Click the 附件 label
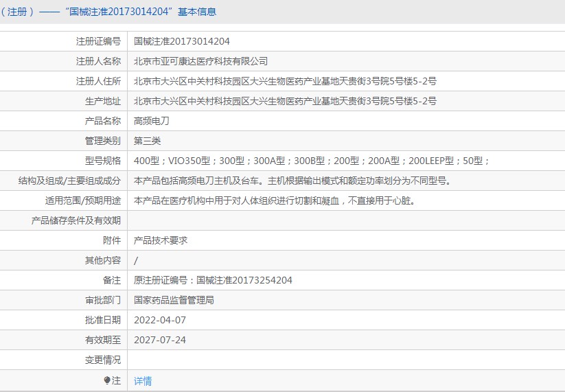This screenshot has height=392, width=565. click(x=112, y=240)
